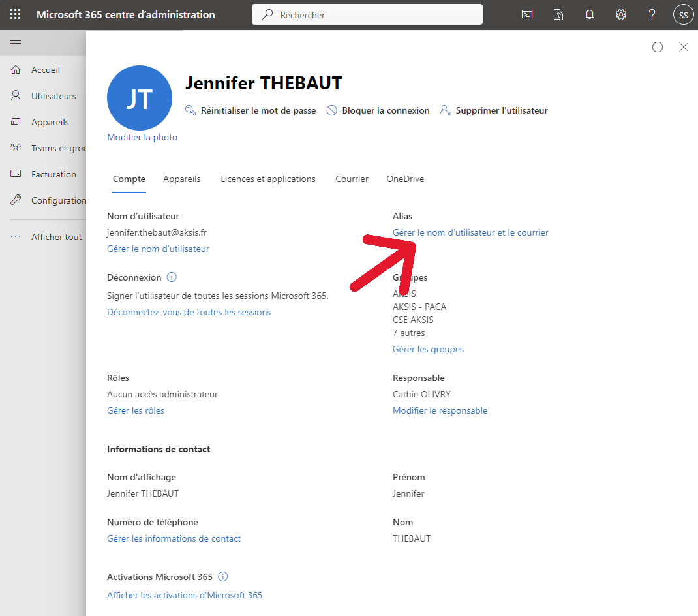Click Microsoft 365 centre d'administration title
Screen dimensions: 698x616
pos(125,15)
